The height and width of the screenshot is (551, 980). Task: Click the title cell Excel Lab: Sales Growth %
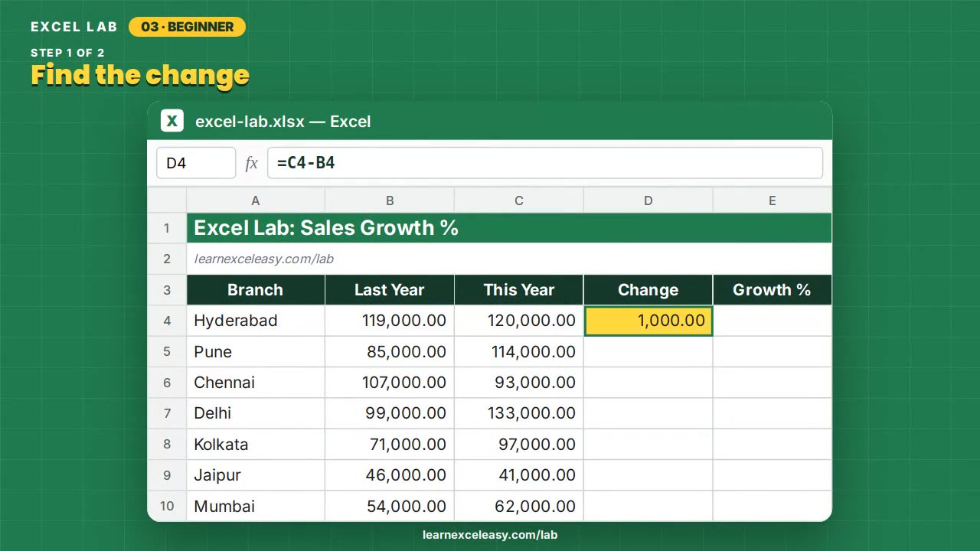[x=509, y=228]
